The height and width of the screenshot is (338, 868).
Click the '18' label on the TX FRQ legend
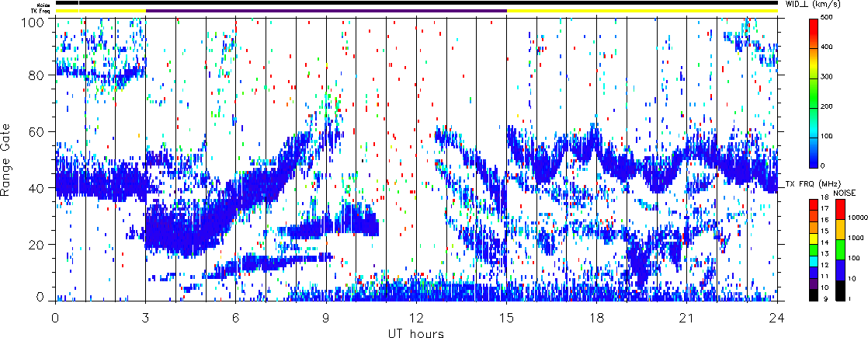tap(825, 198)
